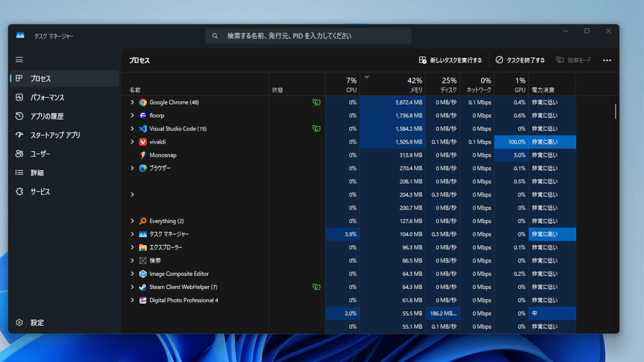Expand the Everything (2) process group
The width and height of the screenshot is (644, 362).
pos(132,221)
